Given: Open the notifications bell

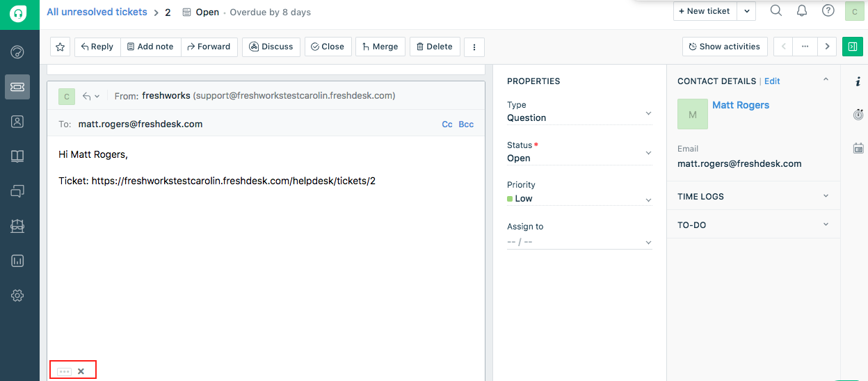Looking at the screenshot, I should click(x=802, y=10).
